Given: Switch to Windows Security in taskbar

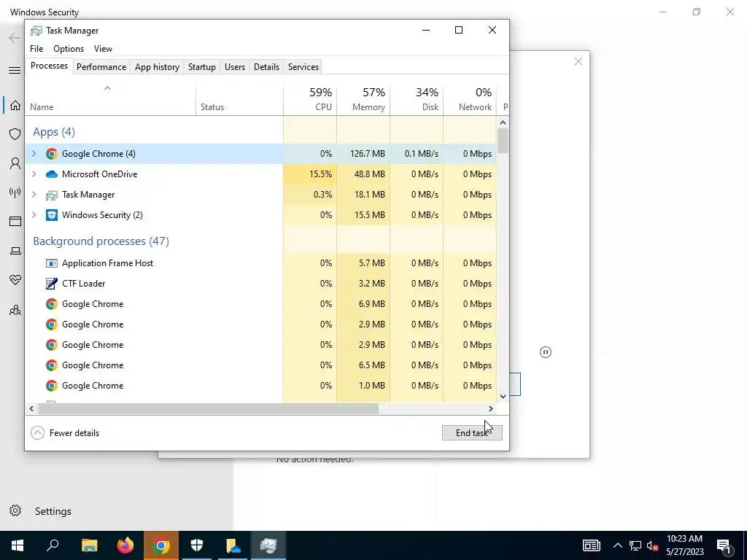Looking at the screenshot, I should pyautogui.click(x=197, y=545).
